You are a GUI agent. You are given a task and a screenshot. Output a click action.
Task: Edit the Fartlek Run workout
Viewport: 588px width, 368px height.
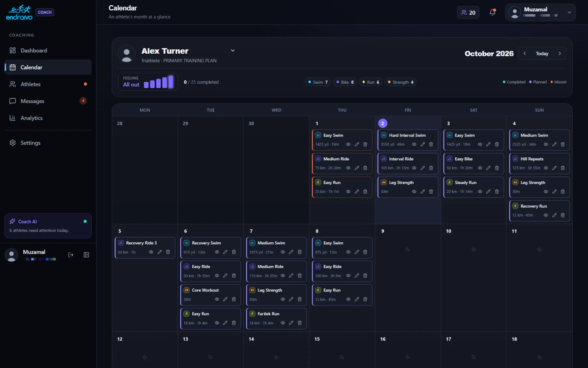pos(291,323)
